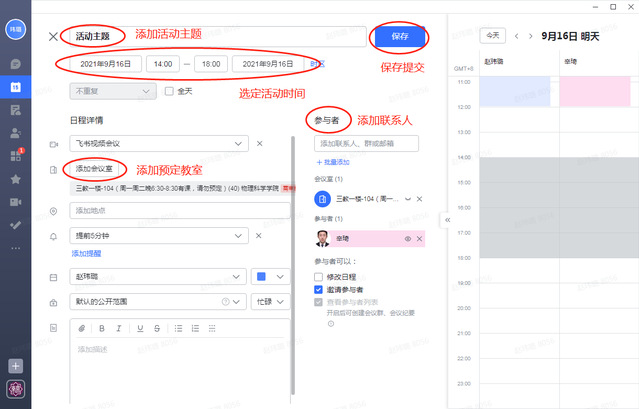Open the Workplace apps icon with badge
639x409 pixels.
15,155
